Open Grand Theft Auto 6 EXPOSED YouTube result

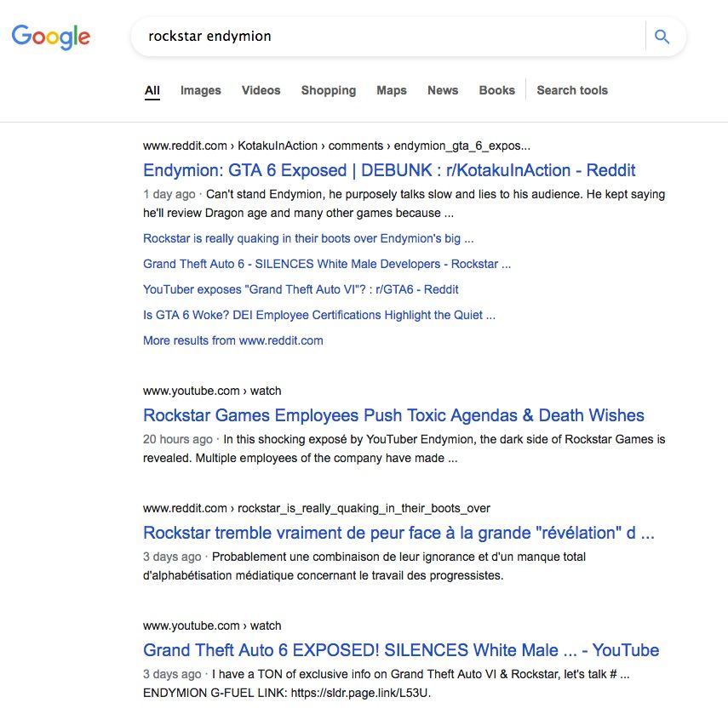point(401,650)
